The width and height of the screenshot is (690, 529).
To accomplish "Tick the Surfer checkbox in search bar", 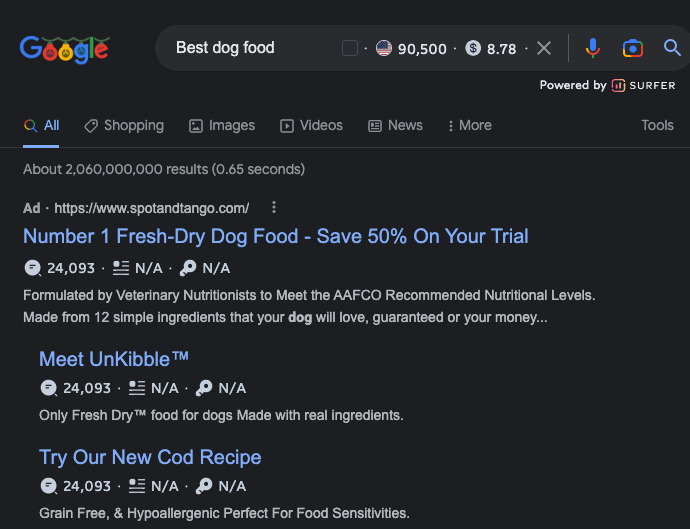I will [350, 48].
